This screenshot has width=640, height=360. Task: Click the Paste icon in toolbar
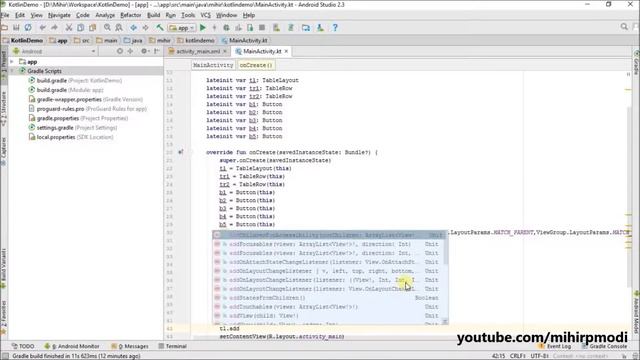coord(93,28)
